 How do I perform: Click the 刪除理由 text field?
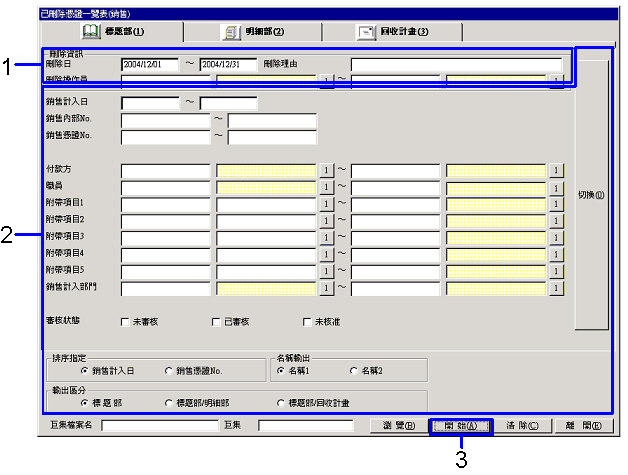(x=455, y=65)
